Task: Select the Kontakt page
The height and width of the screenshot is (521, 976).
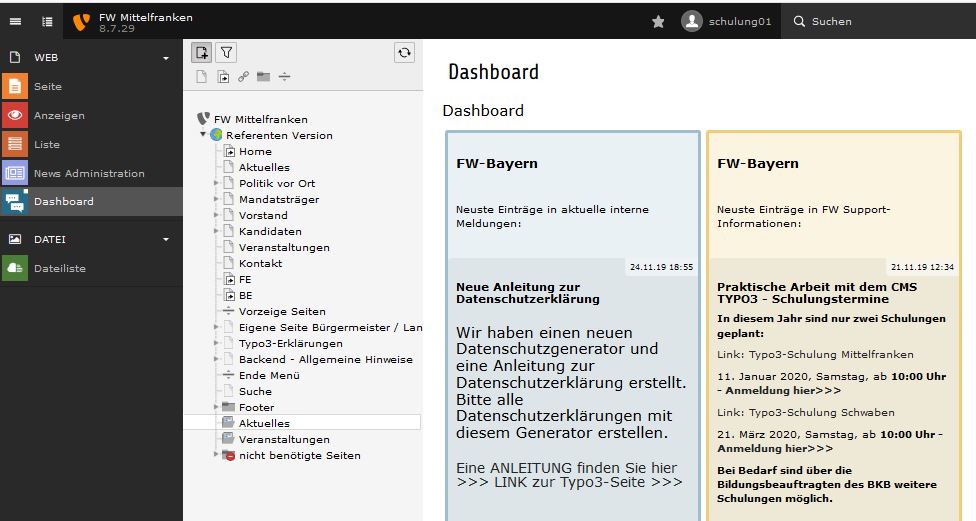Action: (x=260, y=263)
